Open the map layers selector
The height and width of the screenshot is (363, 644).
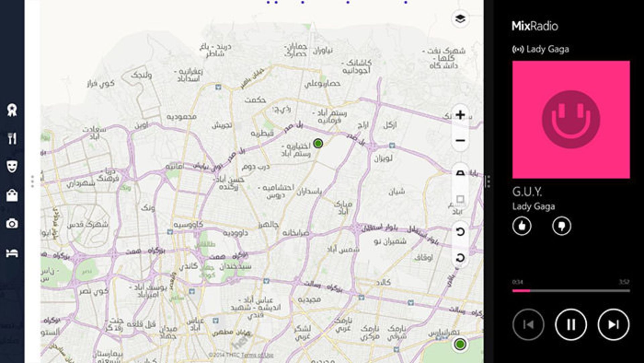[x=460, y=19]
